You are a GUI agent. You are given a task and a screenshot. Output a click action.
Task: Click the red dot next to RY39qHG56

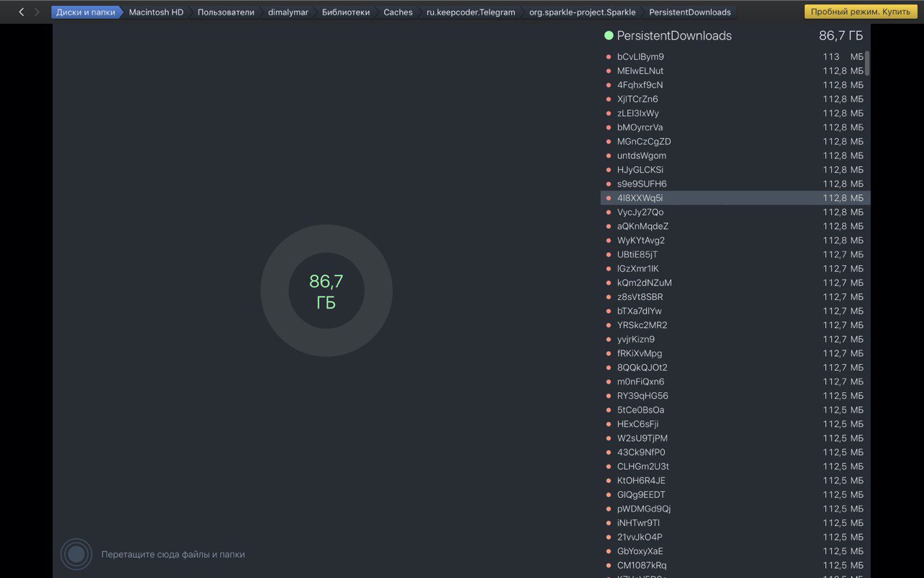(x=609, y=396)
